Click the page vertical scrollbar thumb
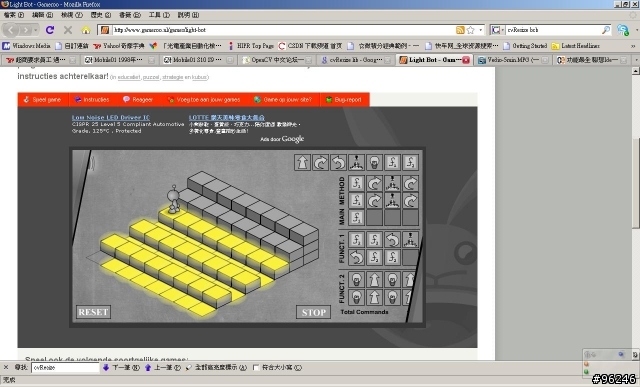640x387 pixels. tap(635, 183)
